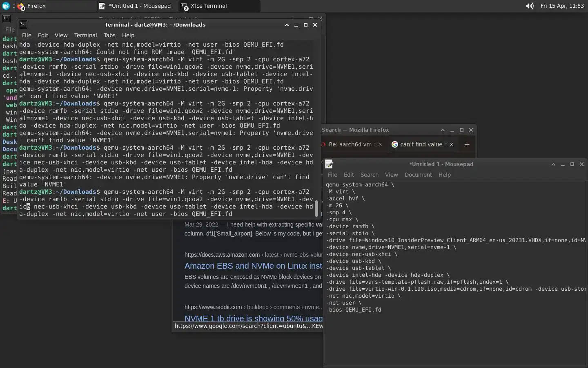Open 'Amazon EBS and NVMe on Linux' search result
The height and width of the screenshot is (368, 588).
click(x=253, y=266)
